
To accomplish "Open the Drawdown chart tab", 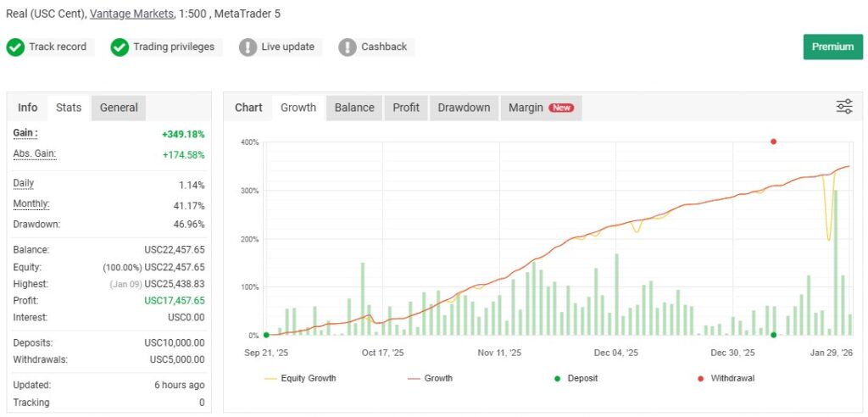I will [x=464, y=108].
